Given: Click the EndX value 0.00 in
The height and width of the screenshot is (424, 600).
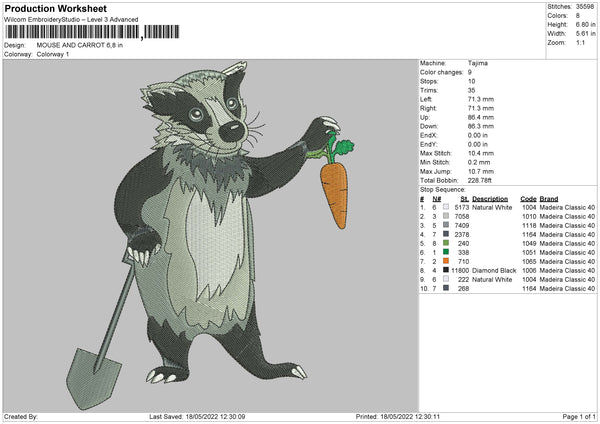Looking at the screenshot, I should (x=478, y=135).
